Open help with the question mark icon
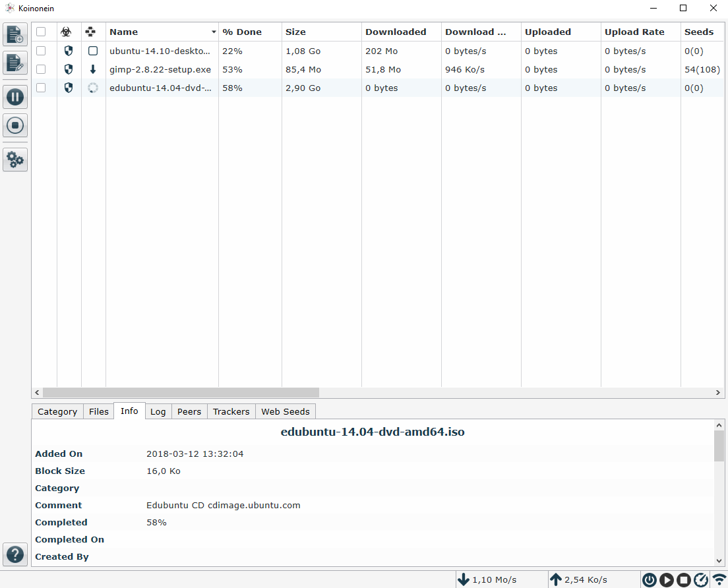Screen dimensions: 728x588 click(15, 554)
